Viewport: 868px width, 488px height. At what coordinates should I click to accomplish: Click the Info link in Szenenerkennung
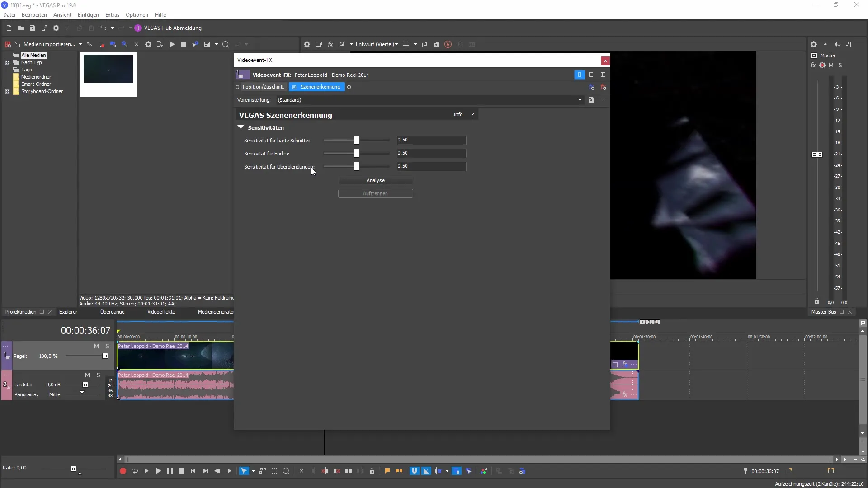[458, 114]
